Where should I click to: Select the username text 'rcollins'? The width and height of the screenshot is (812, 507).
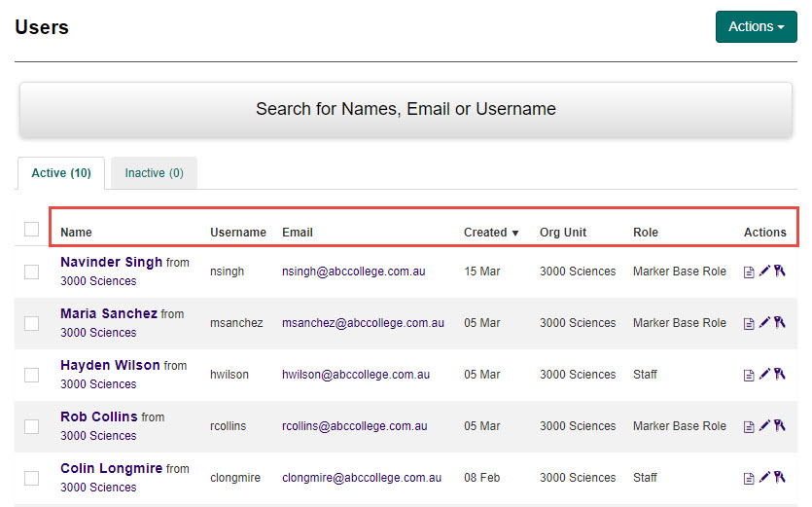click(x=228, y=426)
